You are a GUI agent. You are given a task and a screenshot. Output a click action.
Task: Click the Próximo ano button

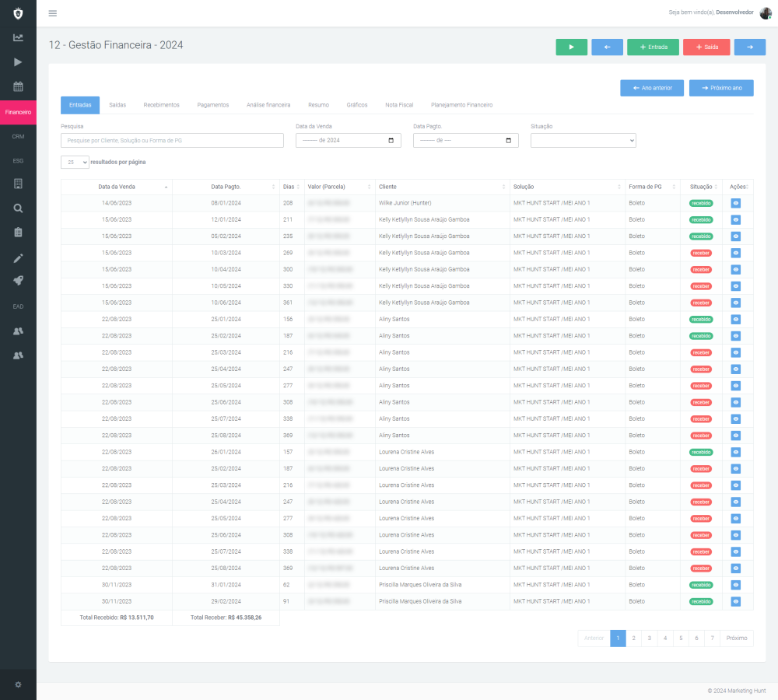(720, 88)
